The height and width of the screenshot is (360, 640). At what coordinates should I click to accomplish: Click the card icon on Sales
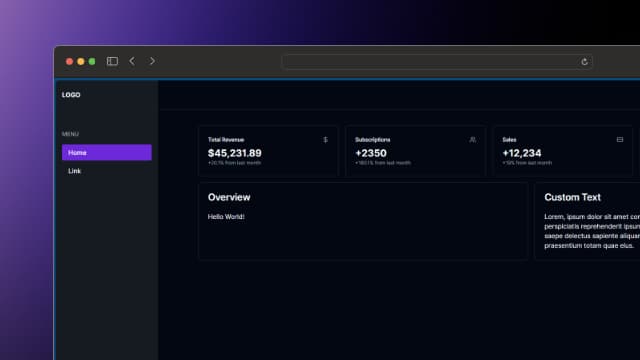620,140
